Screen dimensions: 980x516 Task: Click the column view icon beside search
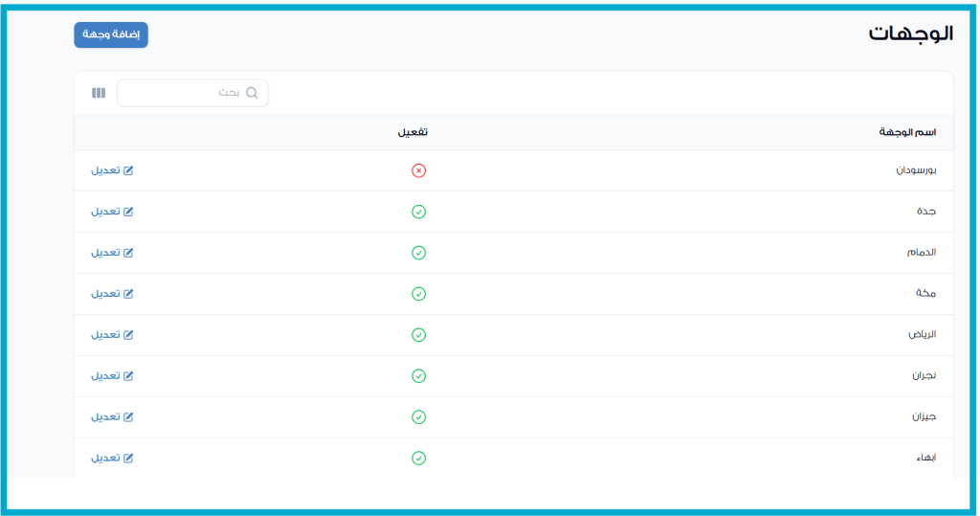coord(99,93)
